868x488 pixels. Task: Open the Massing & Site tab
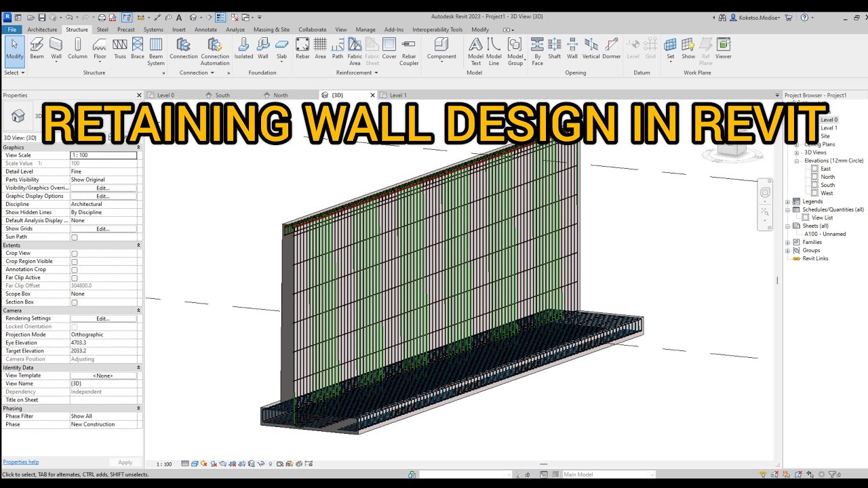point(271,30)
